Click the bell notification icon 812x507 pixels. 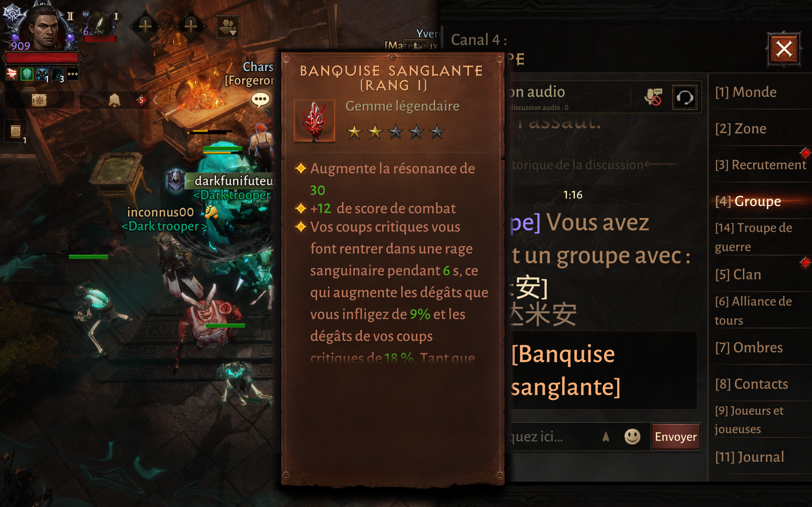coord(115,100)
